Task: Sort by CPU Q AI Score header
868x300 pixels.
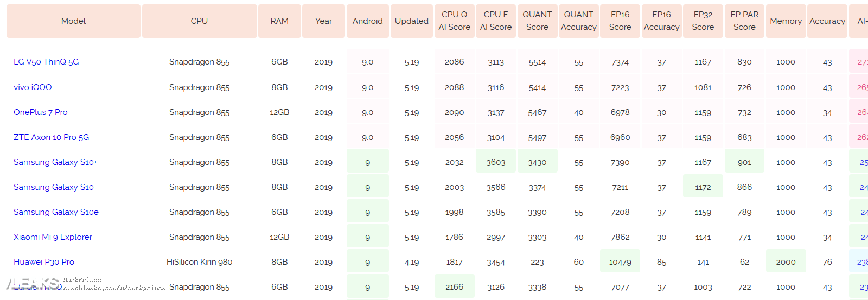Action: pyautogui.click(x=455, y=21)
